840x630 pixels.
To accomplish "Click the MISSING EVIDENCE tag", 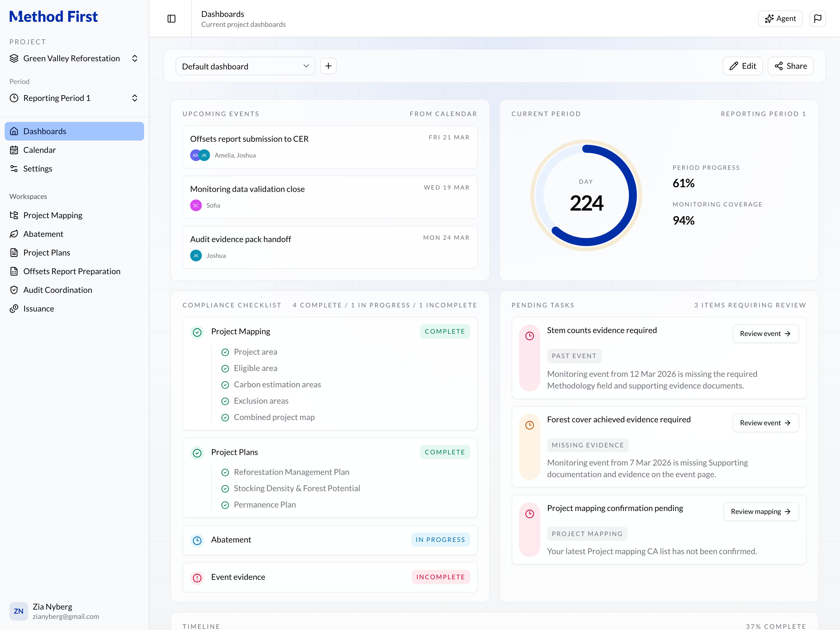I will (x=587, y=445).
